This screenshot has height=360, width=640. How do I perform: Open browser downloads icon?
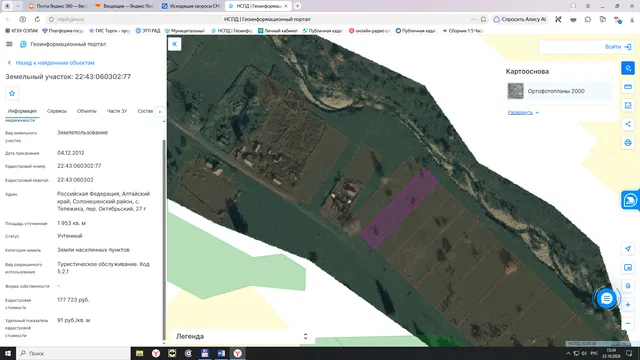coord(632,19)
